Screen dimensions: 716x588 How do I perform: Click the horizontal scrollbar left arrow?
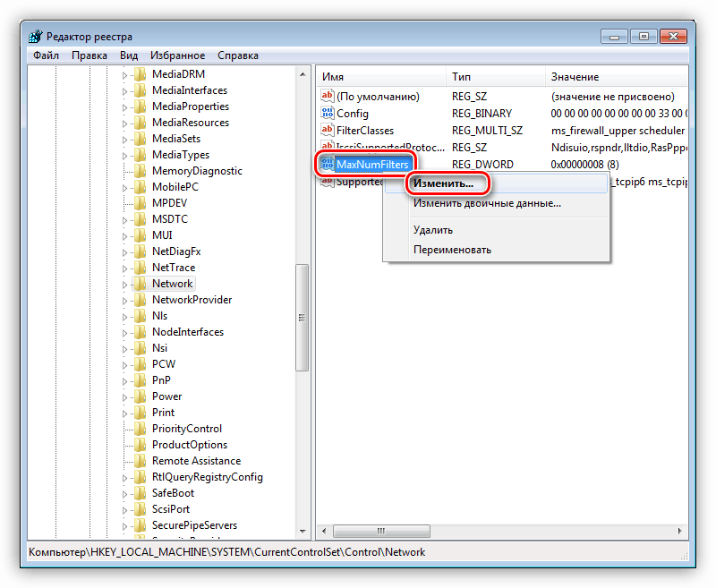click(x=324, y=531)
